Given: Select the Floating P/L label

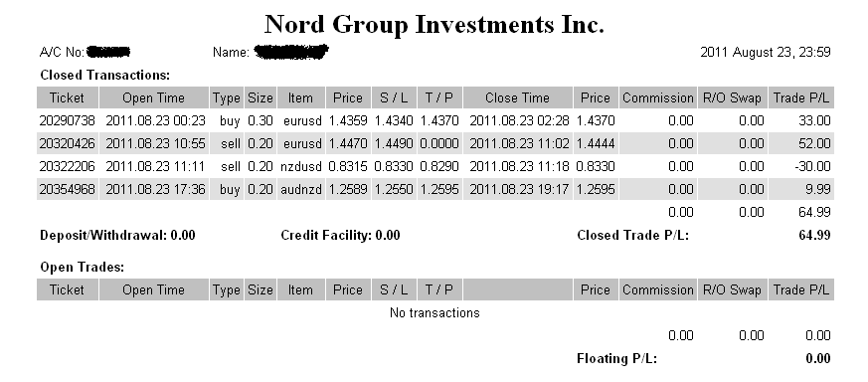Looking at the screenshot, I should click(616, 359).
